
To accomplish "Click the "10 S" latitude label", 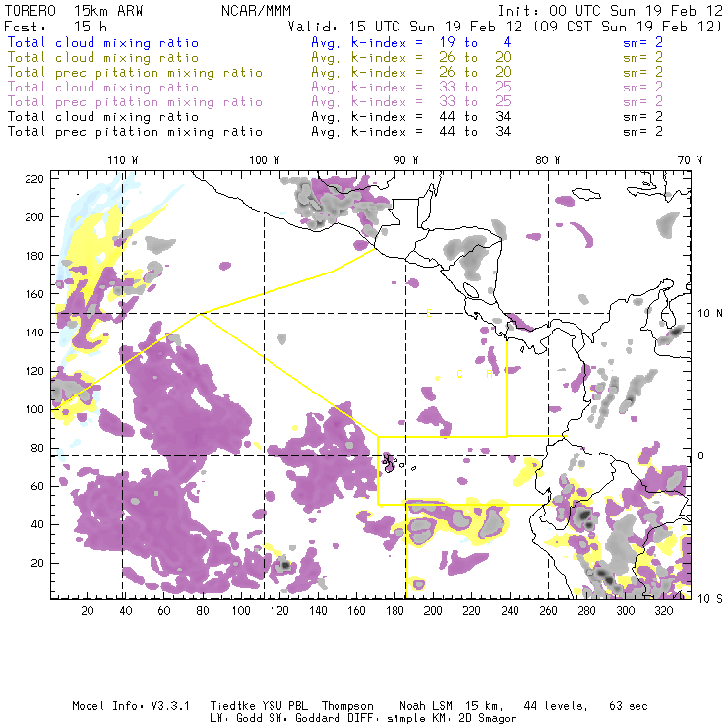I will tap(710, 599).
